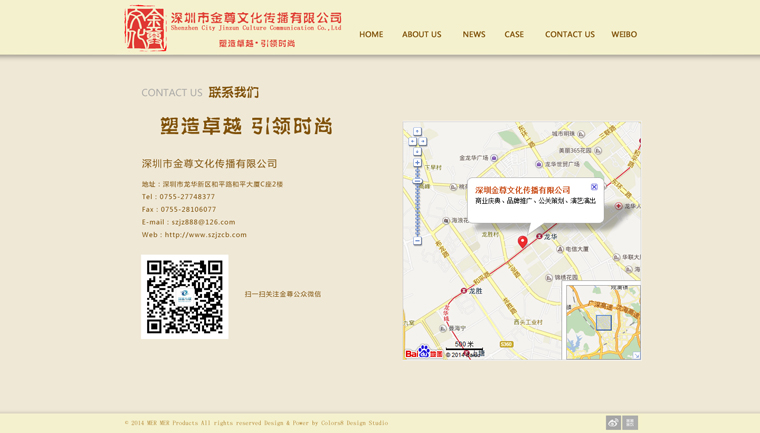Open the Weibo icon in footer

(x=613, y=422)
